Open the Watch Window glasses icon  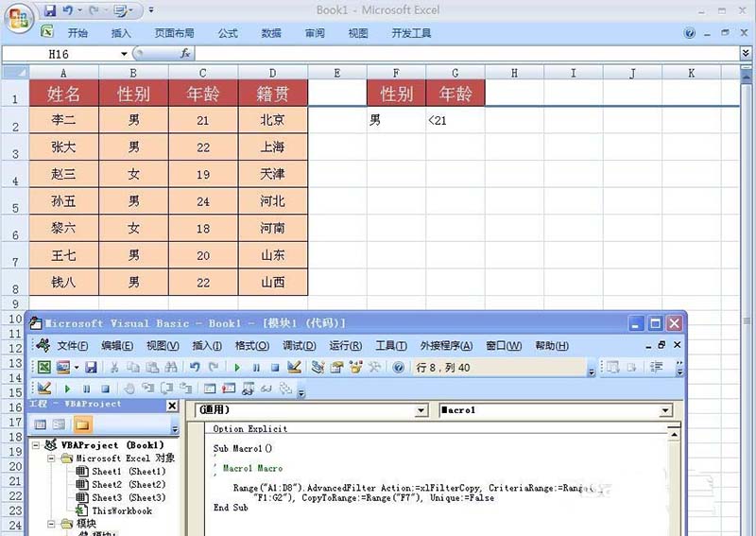pyautogui.click(x=248, y=389)
